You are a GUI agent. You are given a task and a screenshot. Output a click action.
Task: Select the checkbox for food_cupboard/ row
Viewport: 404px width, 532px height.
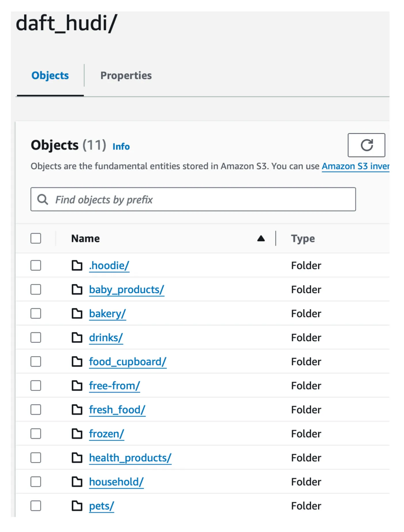click(36, 361)
